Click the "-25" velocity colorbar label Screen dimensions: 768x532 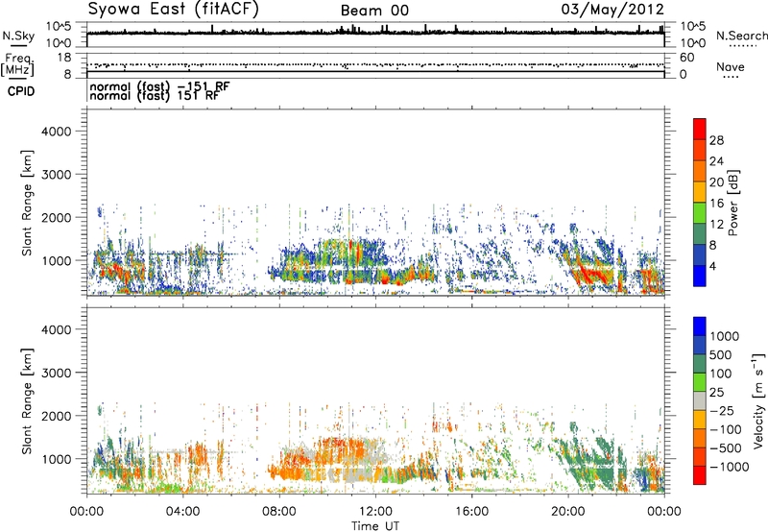point(721,411)
